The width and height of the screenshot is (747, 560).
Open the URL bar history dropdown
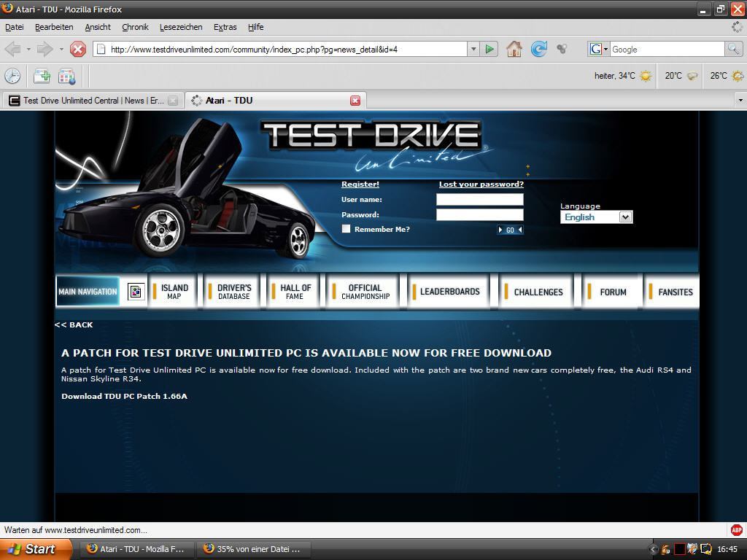click(473, 49)
